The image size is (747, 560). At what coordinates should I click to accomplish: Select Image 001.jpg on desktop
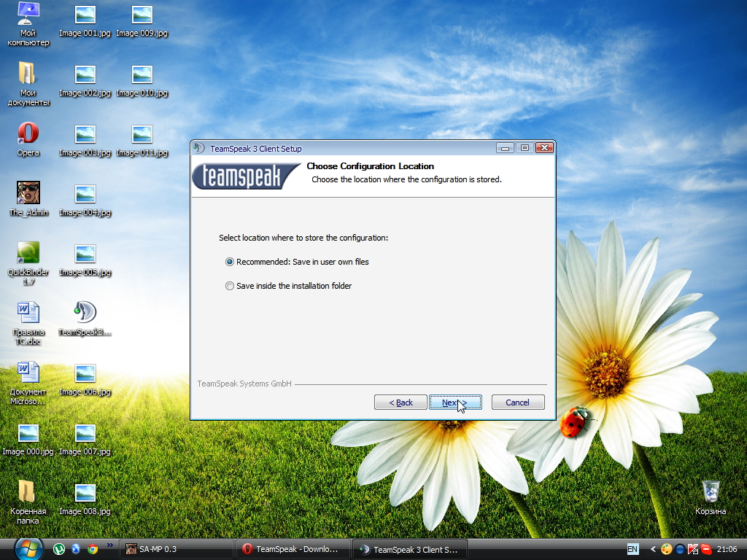point(85,20)
